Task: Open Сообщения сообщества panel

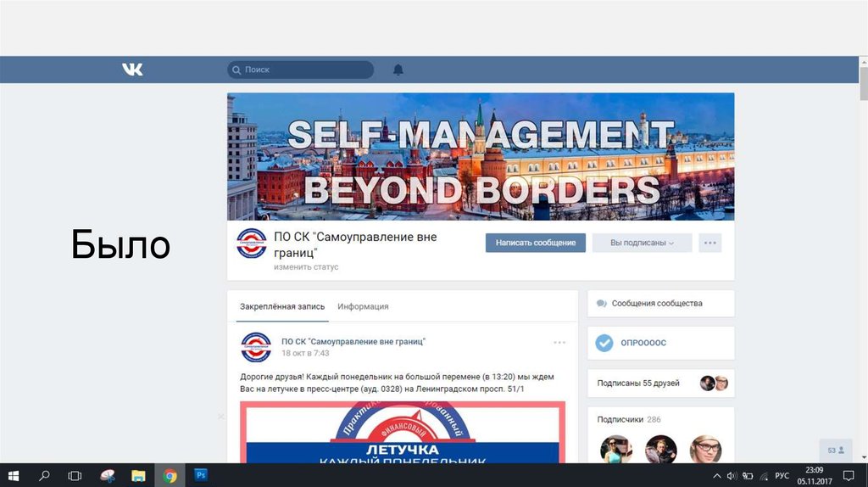Action: (661, 304)
